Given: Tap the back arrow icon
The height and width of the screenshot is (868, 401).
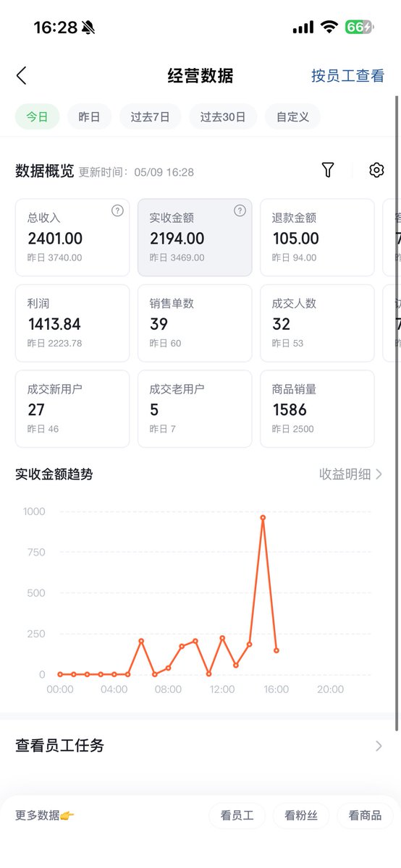Looking at the screenshot, I should pyautogui.click(x=22, y=75).
